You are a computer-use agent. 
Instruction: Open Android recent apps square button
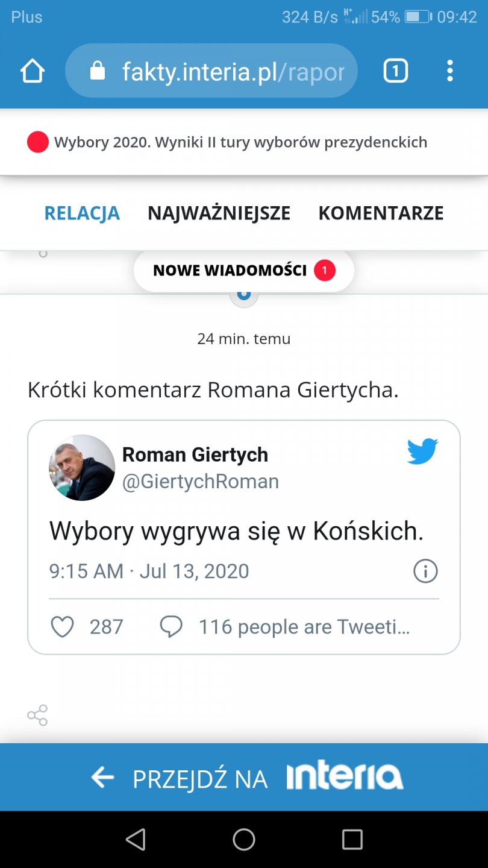(x=352, y=839)
